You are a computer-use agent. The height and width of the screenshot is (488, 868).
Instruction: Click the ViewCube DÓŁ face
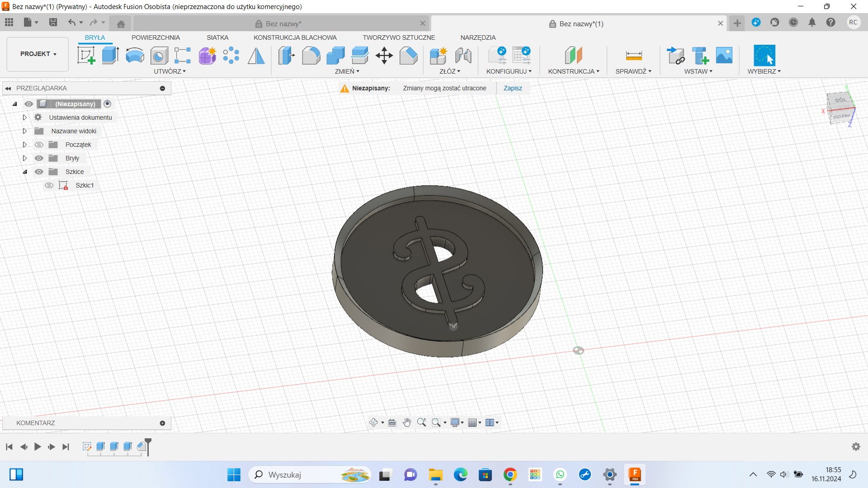[840, 100]
